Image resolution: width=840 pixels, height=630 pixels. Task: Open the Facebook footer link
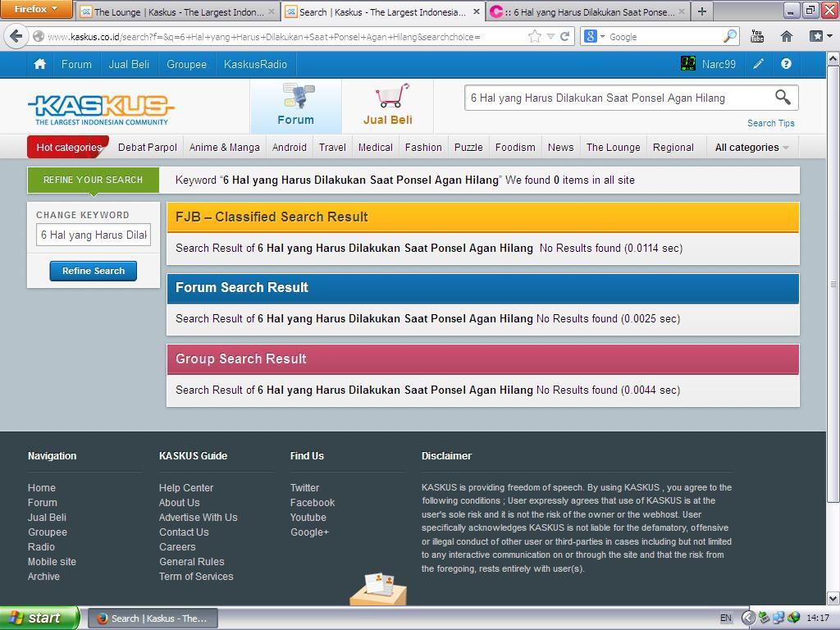[313, 503]
